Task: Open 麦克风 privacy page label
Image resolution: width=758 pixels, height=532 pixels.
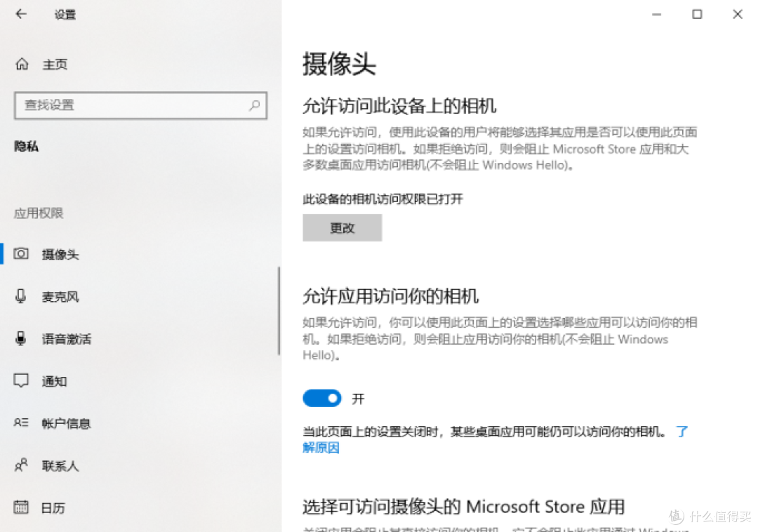Action: coord(60,297)
